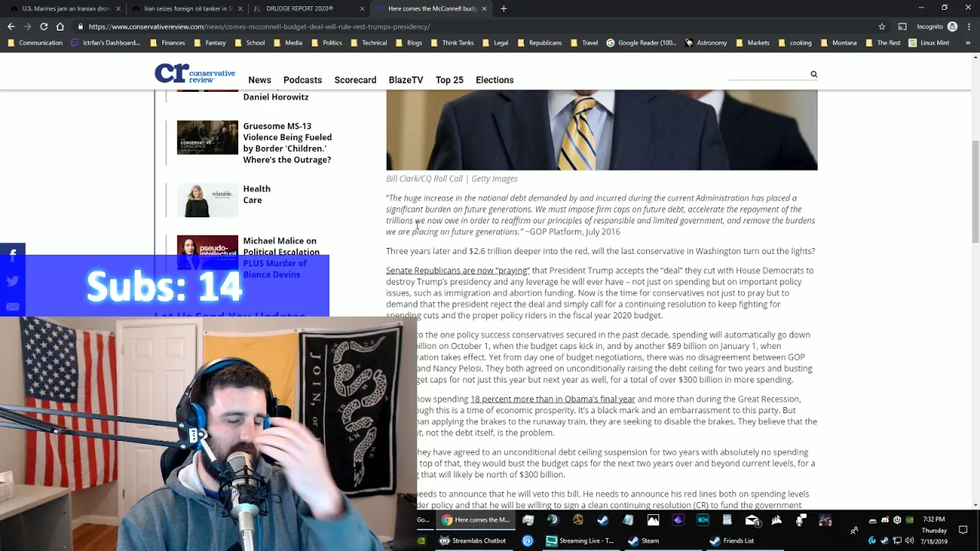Share the article on Twitter
The width and height of the screenshot is (980, 551).
13,281
